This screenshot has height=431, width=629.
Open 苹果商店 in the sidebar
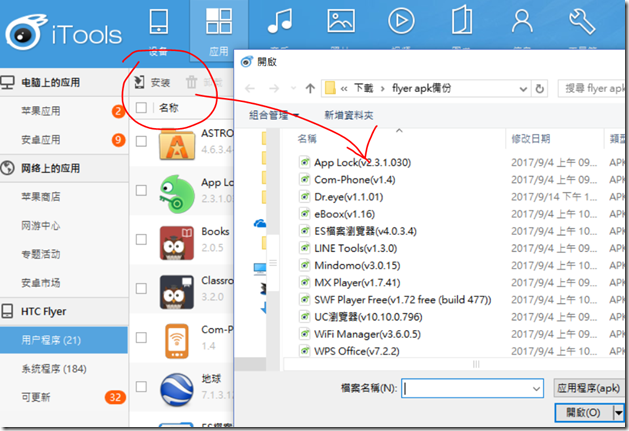[41, 197]
